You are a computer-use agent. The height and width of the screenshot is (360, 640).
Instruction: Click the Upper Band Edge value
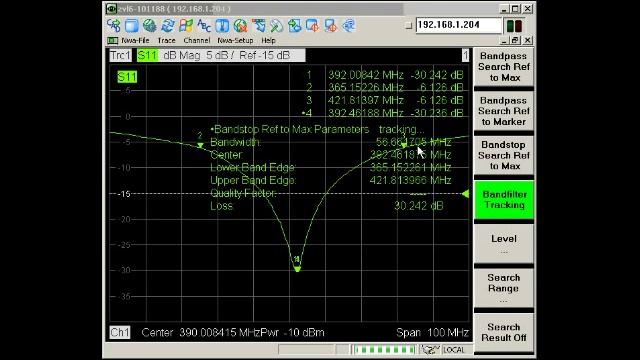coord(410,180)
